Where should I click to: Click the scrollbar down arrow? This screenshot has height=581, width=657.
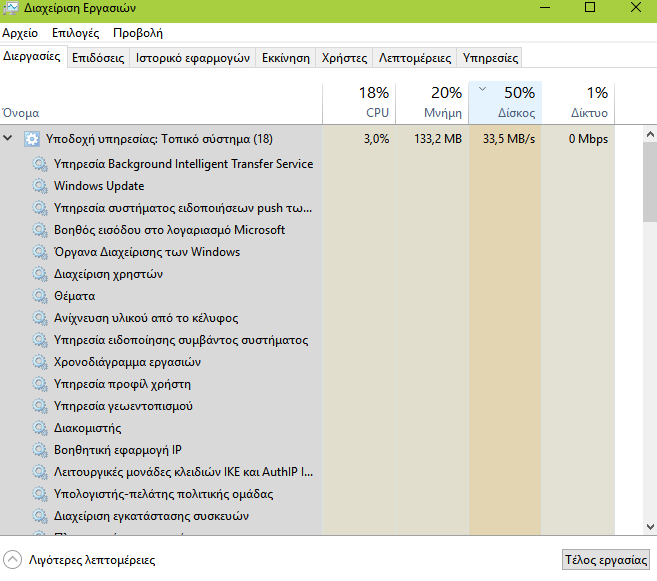click(650, 527)
